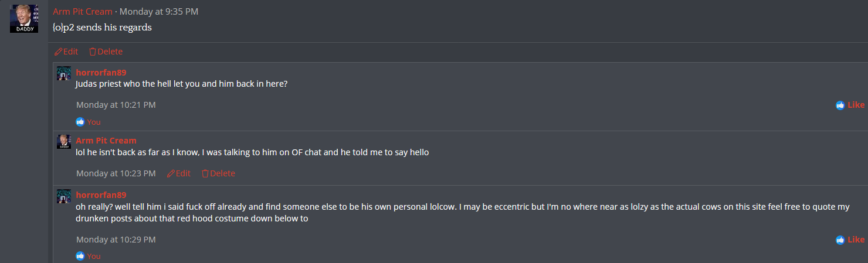868x263 pixels.
Task: Open horrorfan89 avatar on Judas priest comment
Action: 64,73
